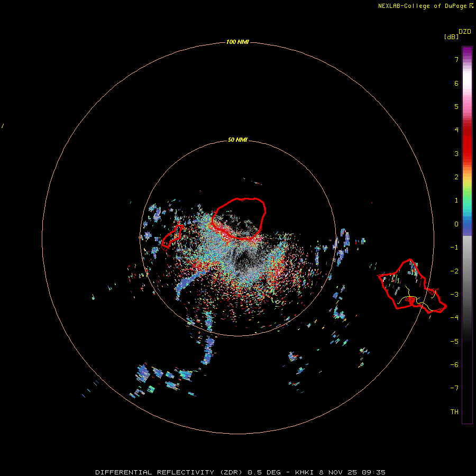Click the 7 dB value on the scale

click(x=456, y=59)
